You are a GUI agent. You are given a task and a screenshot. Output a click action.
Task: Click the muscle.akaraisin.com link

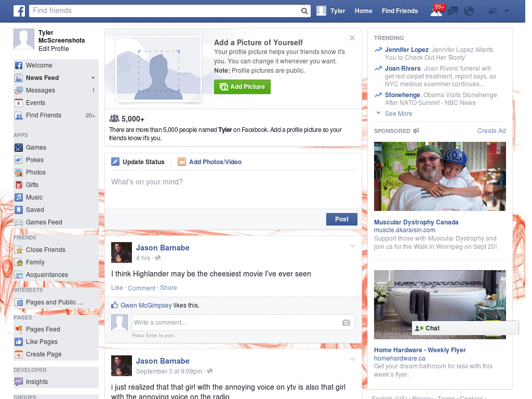(x=404, y=230)
